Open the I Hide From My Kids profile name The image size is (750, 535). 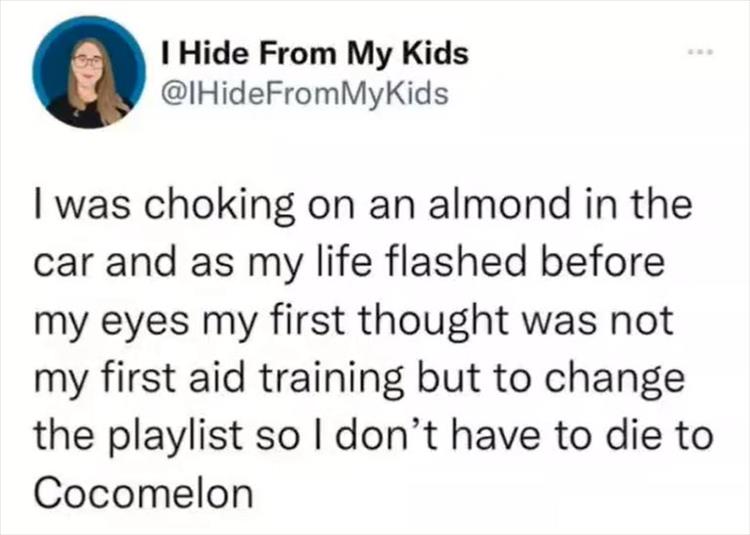click(x=313, y=54)
